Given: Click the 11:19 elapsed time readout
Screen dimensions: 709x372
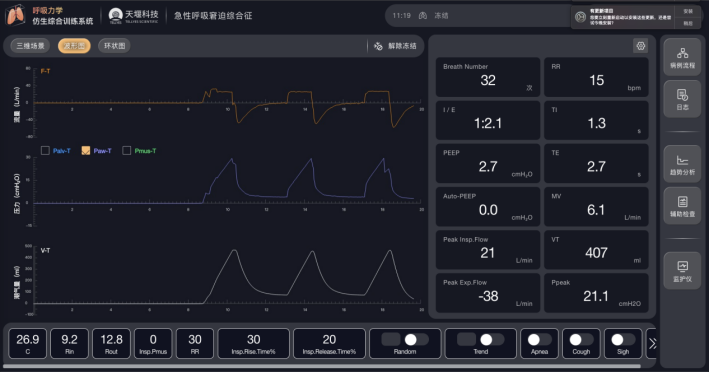Looking at the screenshot, I should pyautogui.click(x=402, y=15).
